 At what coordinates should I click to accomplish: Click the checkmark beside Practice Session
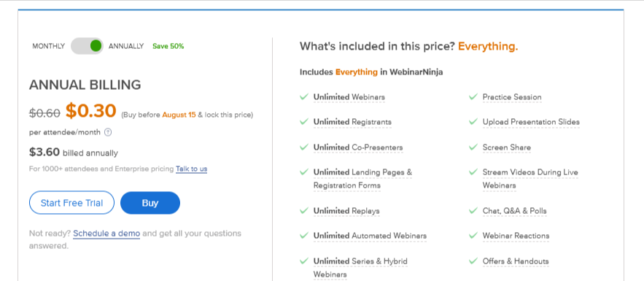[x=473, y=97]
